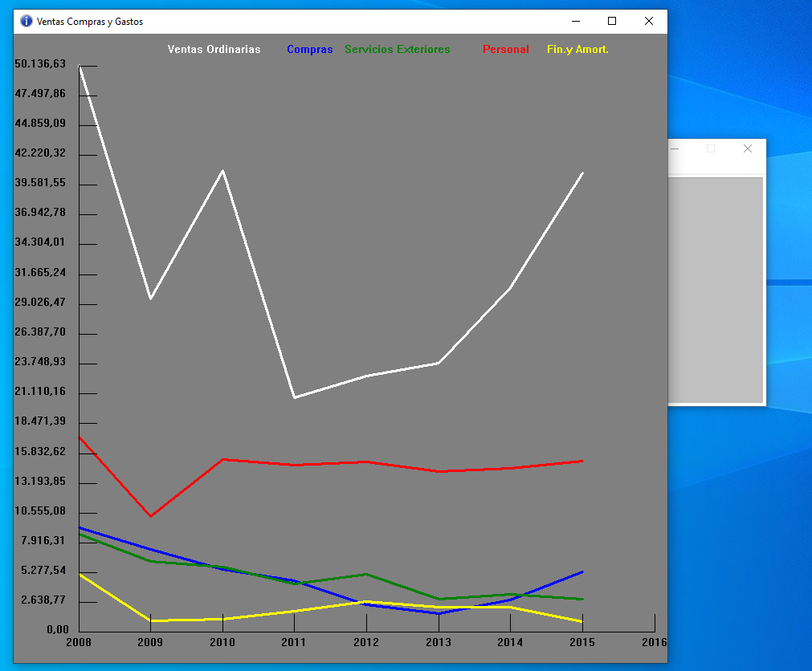Click the 2014 year label

(x=510, y=643)
